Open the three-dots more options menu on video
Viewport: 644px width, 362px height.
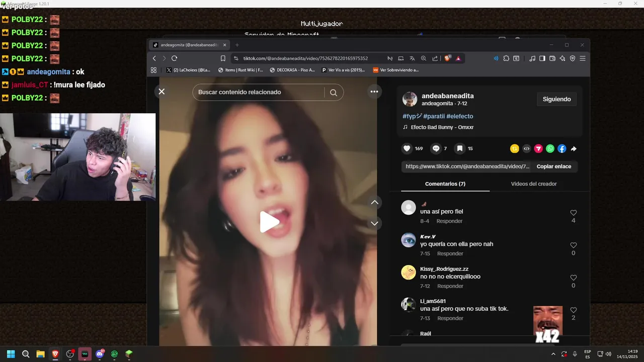374,92
